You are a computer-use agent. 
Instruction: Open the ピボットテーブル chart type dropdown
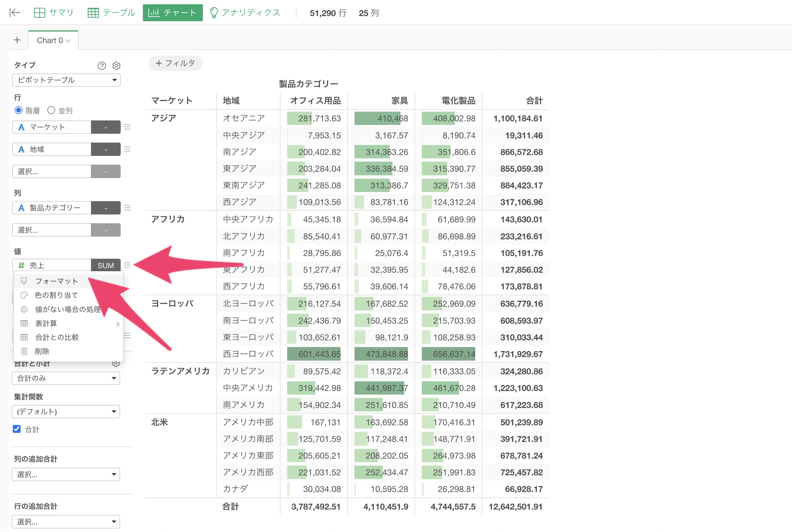click(x=66, y=80)
